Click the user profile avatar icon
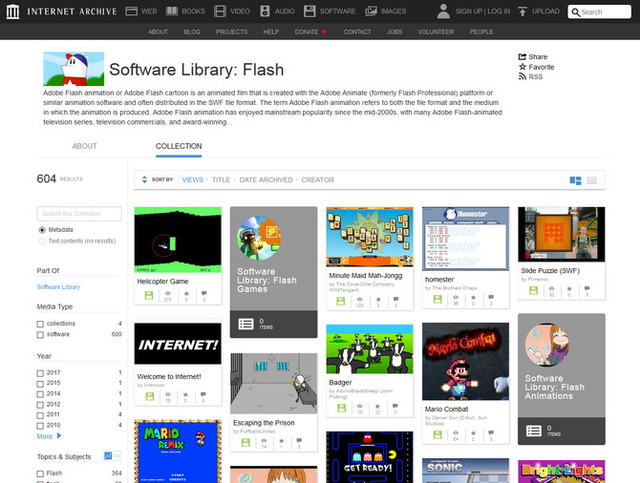 point(443,11)
